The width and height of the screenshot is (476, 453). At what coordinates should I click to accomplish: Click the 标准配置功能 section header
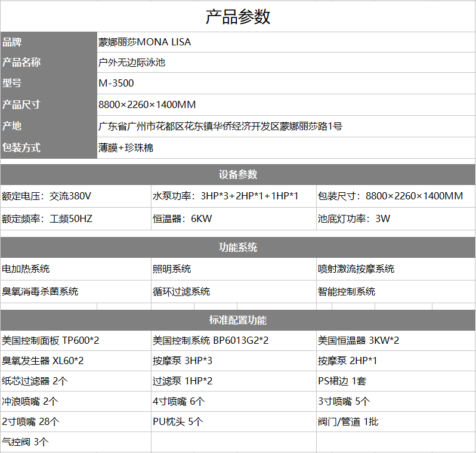238,321
